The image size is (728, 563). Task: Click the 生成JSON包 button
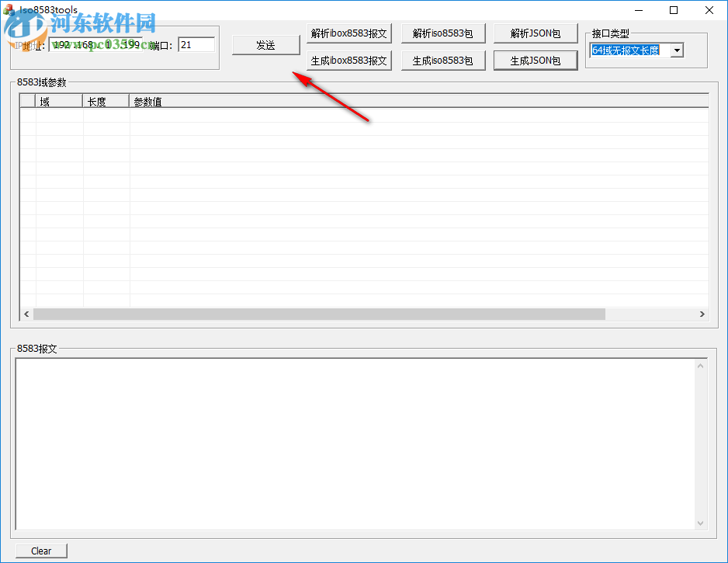[535, 60]
